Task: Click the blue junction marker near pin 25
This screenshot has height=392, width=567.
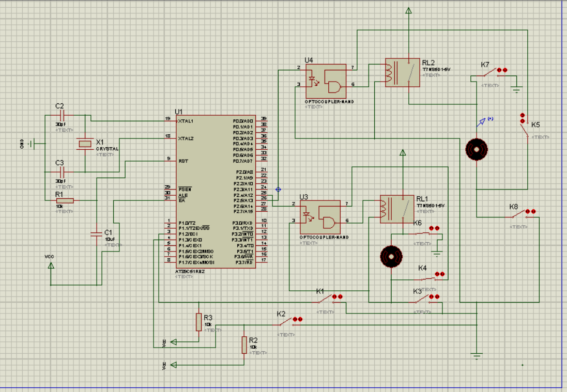Action: click(x=278, y=190)
